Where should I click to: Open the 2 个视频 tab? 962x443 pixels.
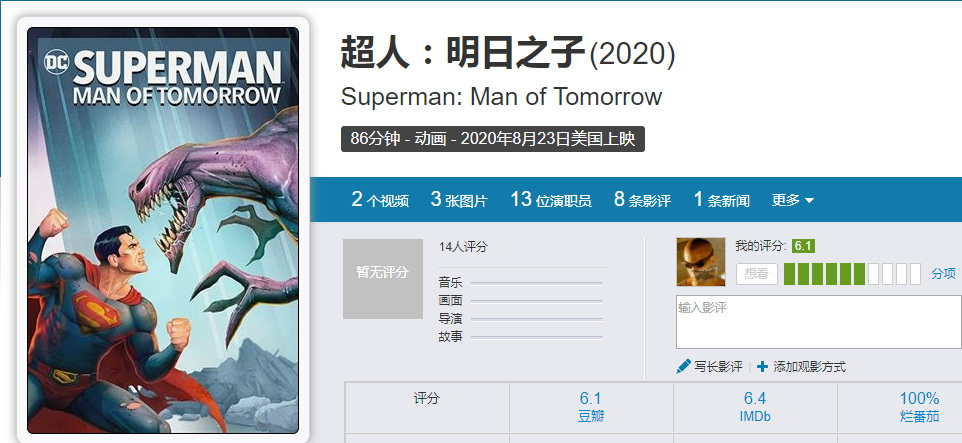point(380,199)
